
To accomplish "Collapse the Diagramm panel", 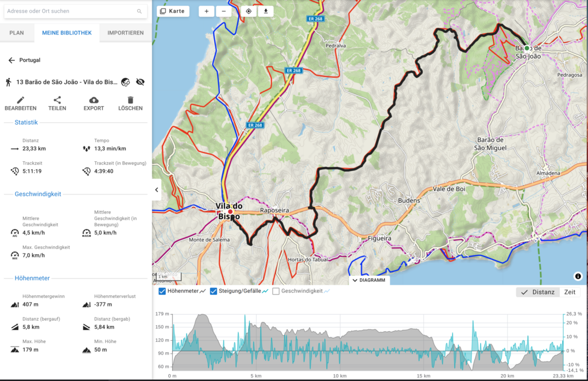I will pyautogui.click(x=369, y=281).
